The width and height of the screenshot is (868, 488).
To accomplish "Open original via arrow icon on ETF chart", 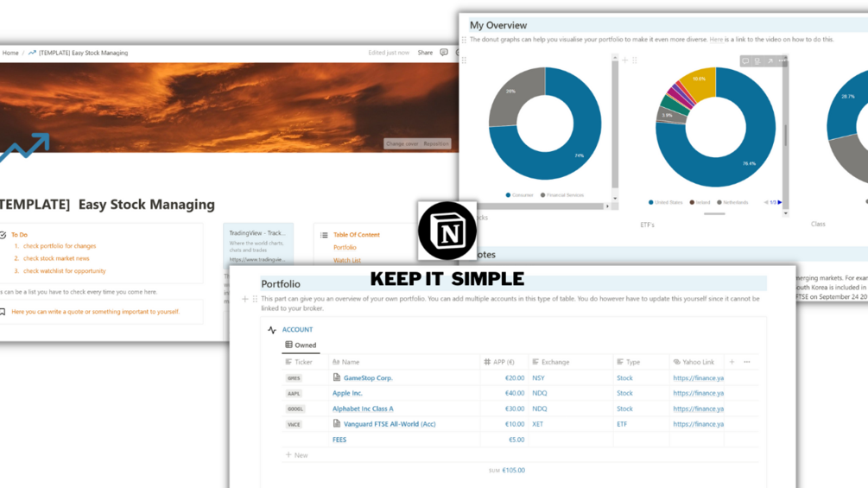I will 770,60.
